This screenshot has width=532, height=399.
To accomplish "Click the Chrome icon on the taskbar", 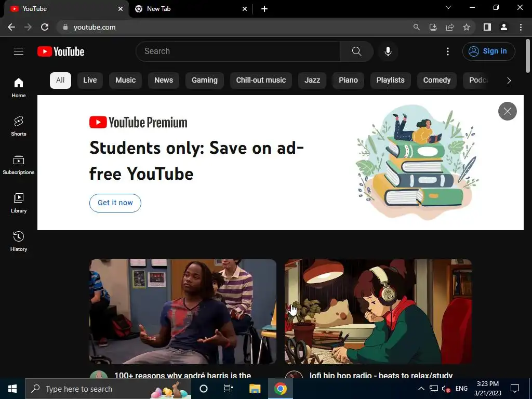I will click(x=280, y=389).
